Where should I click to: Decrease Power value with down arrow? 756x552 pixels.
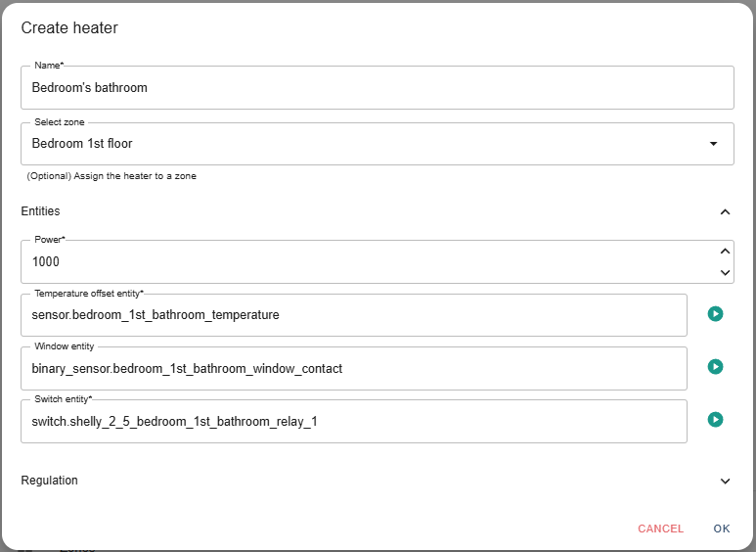(725, 273)
